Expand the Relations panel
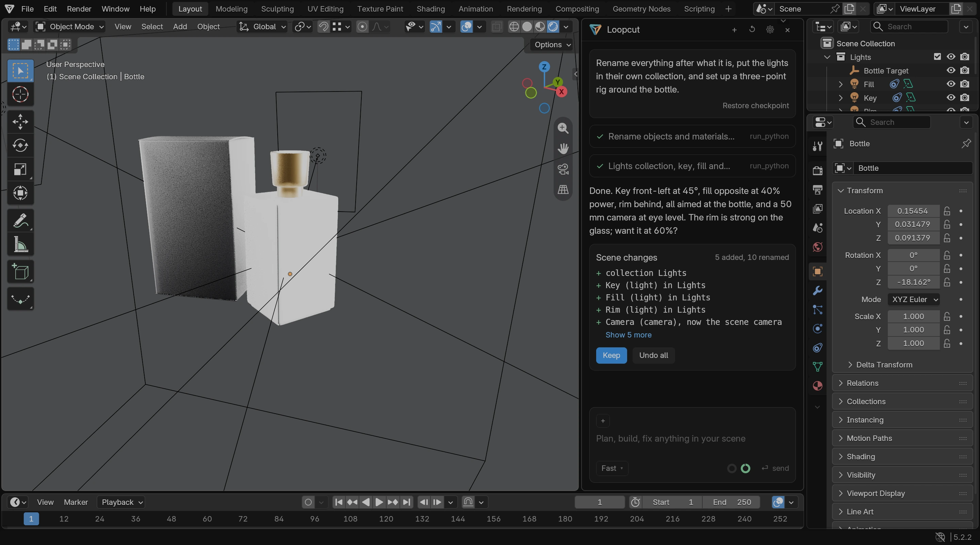 (902, 383)
